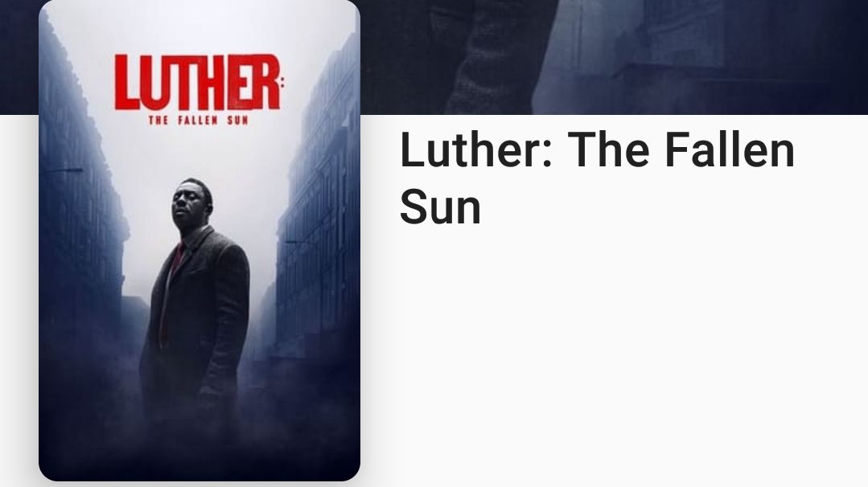
Task: Click the word "Sun" in the title
Action: click(440, 207)
